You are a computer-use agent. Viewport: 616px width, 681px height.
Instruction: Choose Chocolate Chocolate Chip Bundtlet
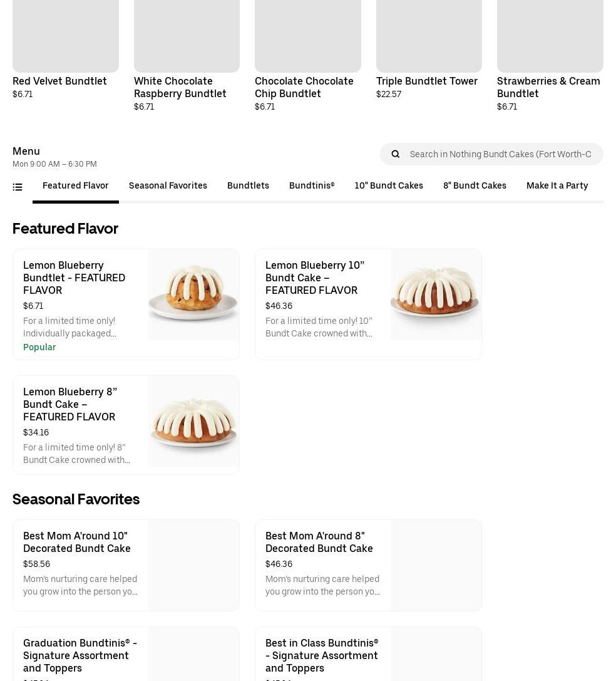pyautogui.click(x=304, y=87)
